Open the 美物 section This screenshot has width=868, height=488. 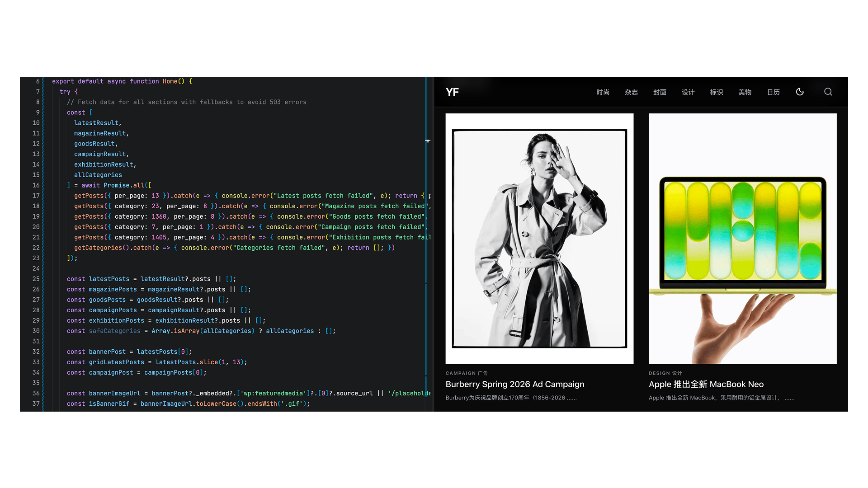[x=745, y=92]
